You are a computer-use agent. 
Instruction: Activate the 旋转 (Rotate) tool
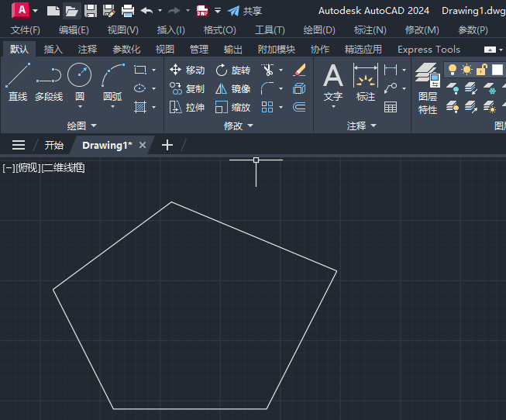[x=232, y=70]
